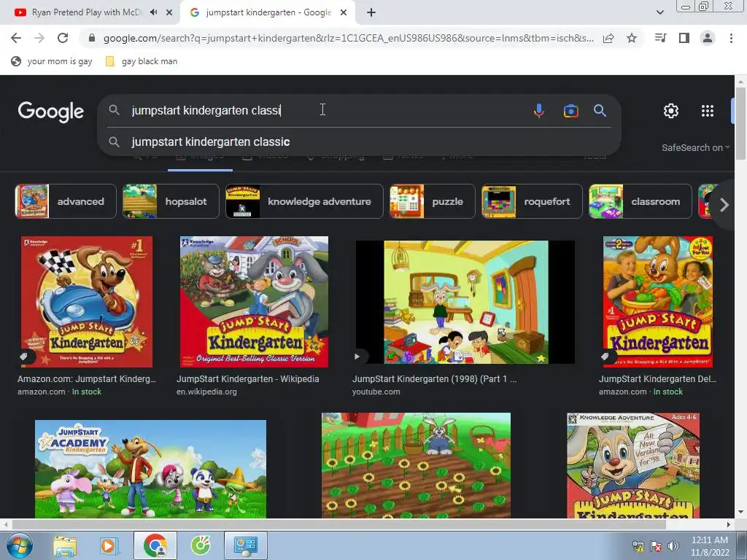The image size is (747, 560).
Task: Mute the Ryan Pretend Play tab audio
Action: click(153, 12)
